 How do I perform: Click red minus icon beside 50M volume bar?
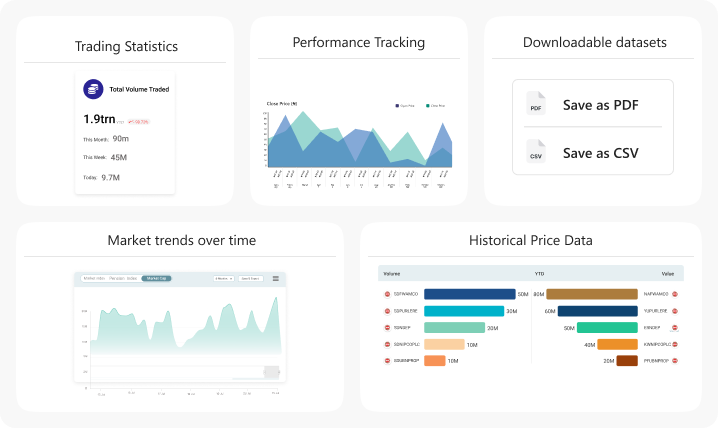pos(387,294)
